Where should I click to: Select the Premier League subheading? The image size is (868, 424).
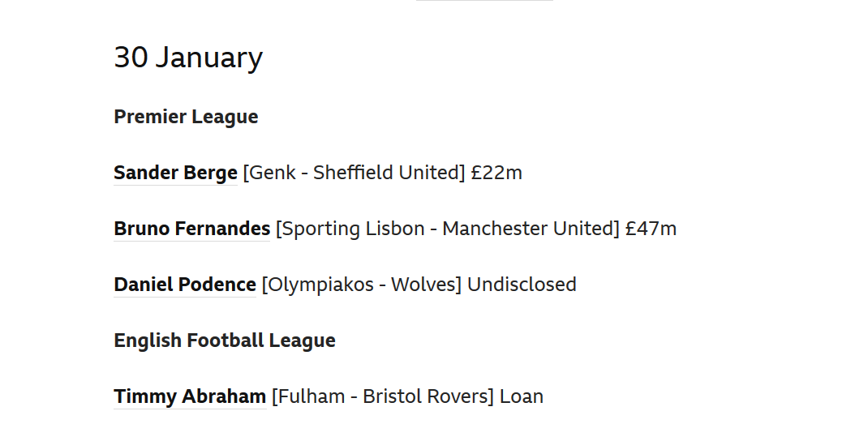click(x=186, y=117)
